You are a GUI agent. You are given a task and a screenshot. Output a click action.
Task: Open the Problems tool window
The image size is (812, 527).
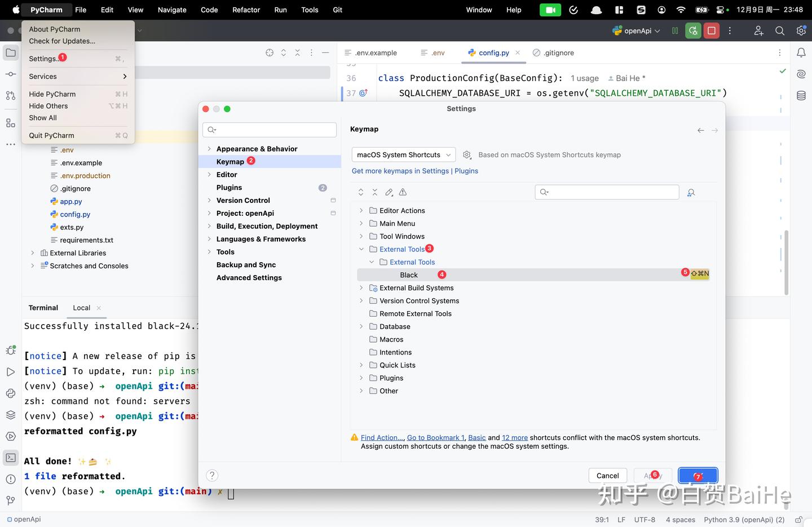coord(10,480)
